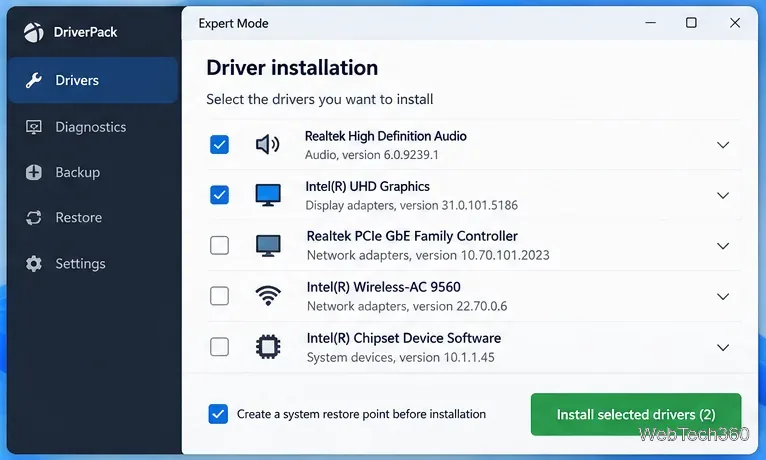The image size is (766, 460).
Task: Toggle system restore point checkbox
Action: (218, 414)
